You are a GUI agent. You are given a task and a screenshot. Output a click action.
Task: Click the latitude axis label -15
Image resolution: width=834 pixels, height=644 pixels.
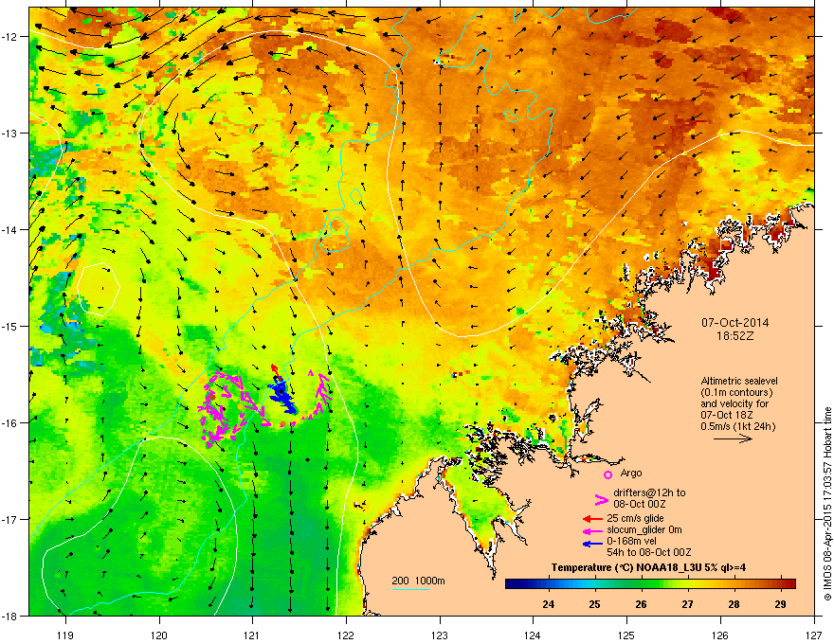point(10,326)
